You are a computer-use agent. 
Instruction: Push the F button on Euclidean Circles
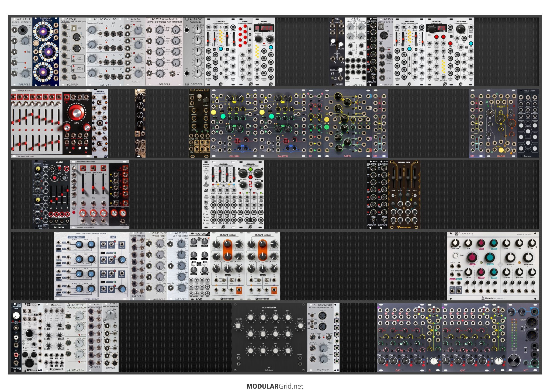point(36,44)
